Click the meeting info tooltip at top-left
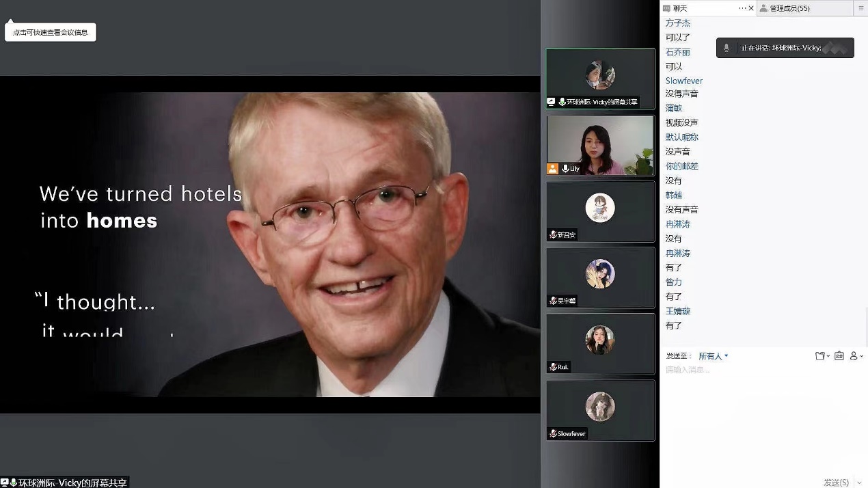The image size is (868, 488). point(51,32)
